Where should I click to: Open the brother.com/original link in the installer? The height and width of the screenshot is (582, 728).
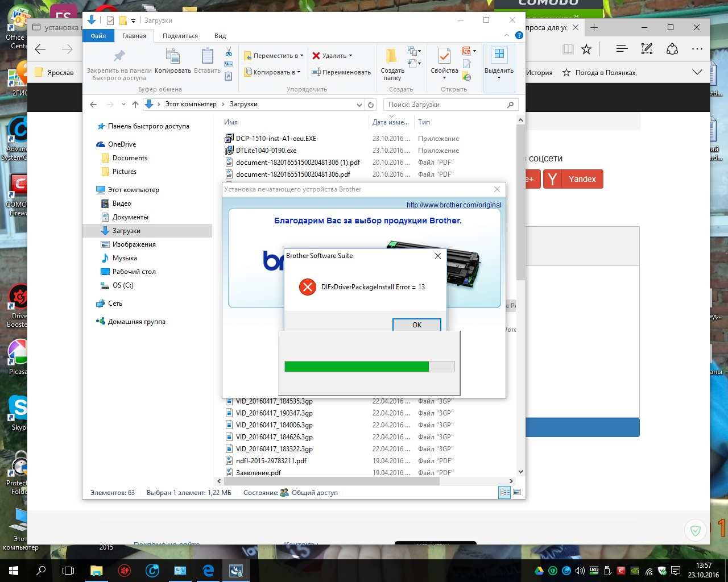coord(454,205)
